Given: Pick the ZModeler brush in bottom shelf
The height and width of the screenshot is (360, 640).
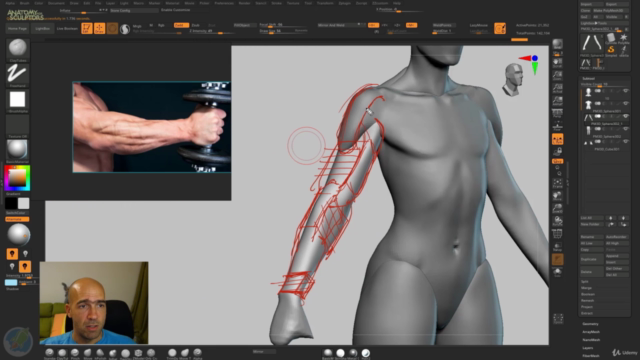Looking at the screenshot, I should click(x=138, y=353).
